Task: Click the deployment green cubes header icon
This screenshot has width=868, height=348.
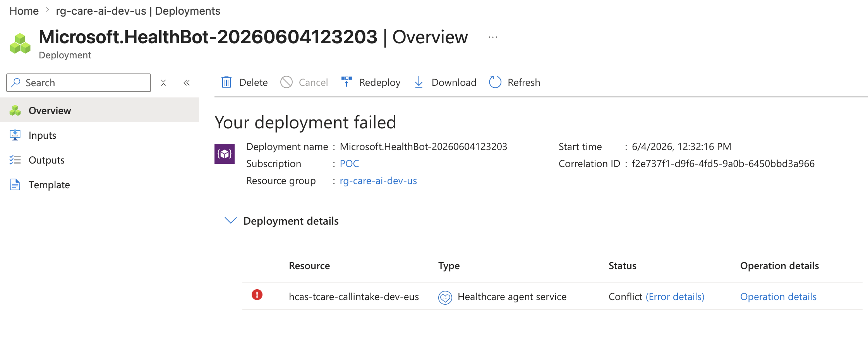Action: (20, 43)
